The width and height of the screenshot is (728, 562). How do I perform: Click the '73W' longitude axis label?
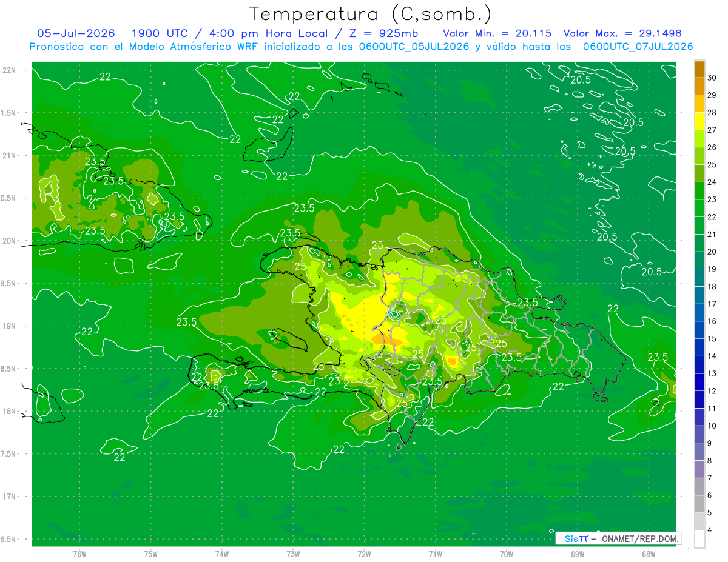pyautogui.click(x=293, y=554)
